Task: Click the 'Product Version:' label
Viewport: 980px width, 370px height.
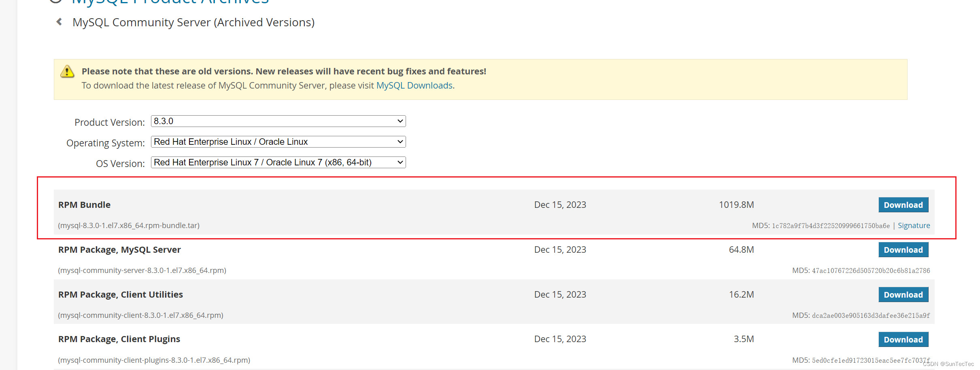Action: pyautogui.click(x=110, y=123)
